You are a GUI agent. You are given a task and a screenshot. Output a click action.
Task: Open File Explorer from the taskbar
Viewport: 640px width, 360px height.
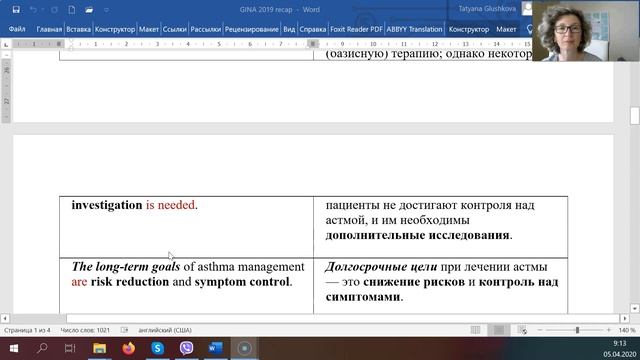[x=99, y=348]
